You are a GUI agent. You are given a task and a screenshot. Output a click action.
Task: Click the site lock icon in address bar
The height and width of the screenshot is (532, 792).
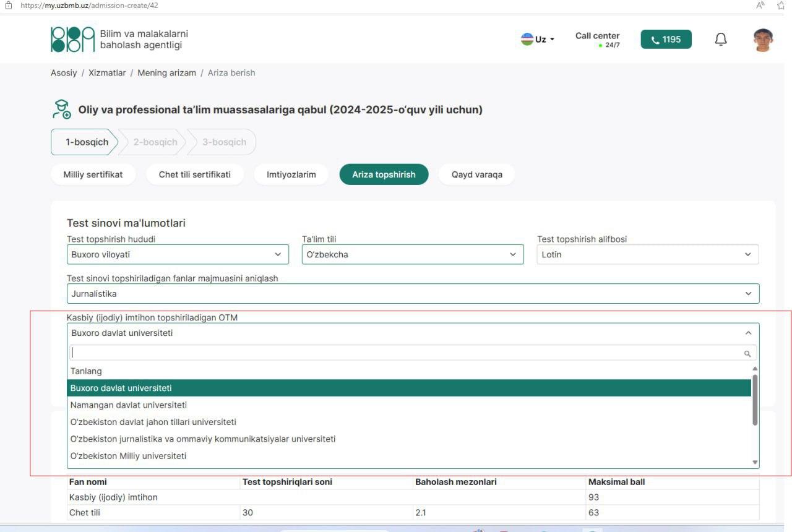pos(9,5)
